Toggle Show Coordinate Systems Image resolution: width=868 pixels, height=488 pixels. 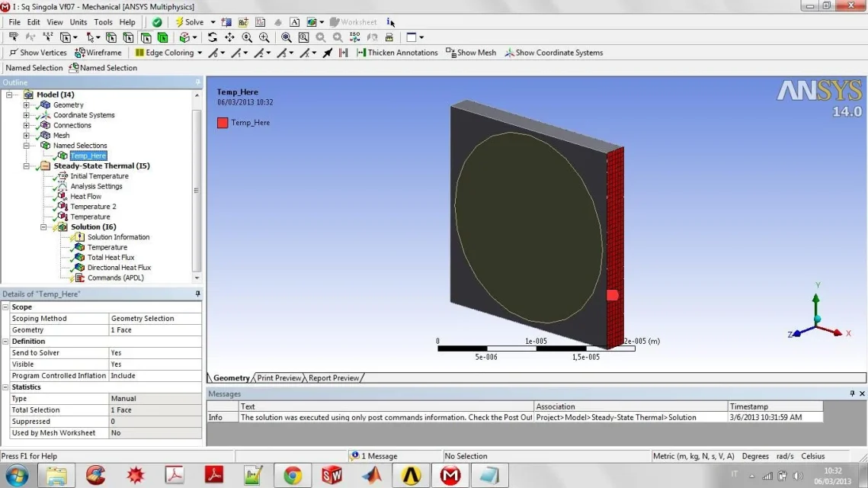[553, 53]
